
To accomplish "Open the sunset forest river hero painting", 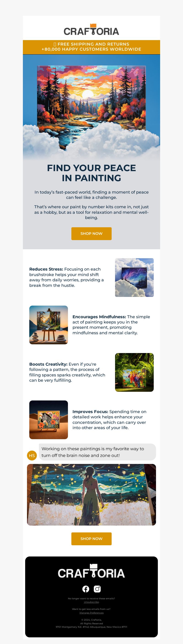I will 91,107.
